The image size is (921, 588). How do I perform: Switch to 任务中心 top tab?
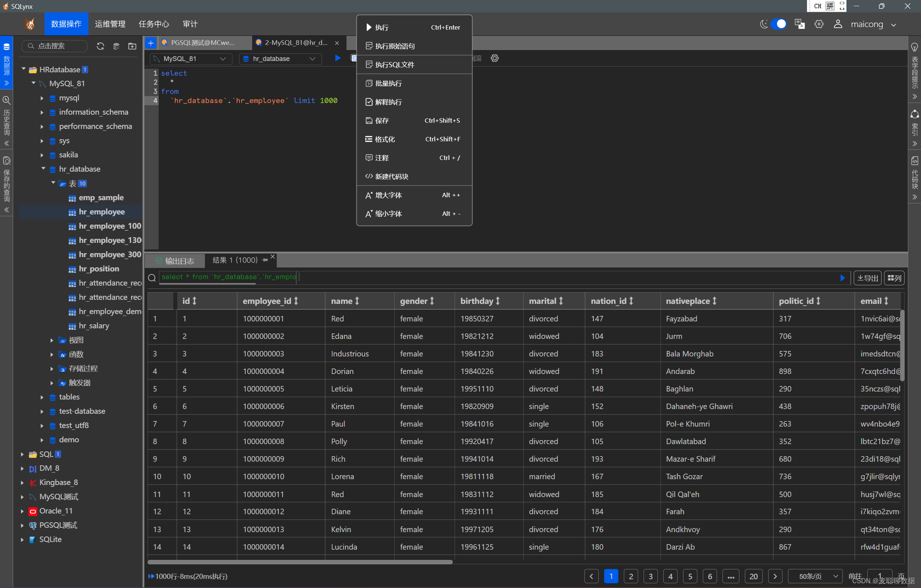(x=154, y=24)
